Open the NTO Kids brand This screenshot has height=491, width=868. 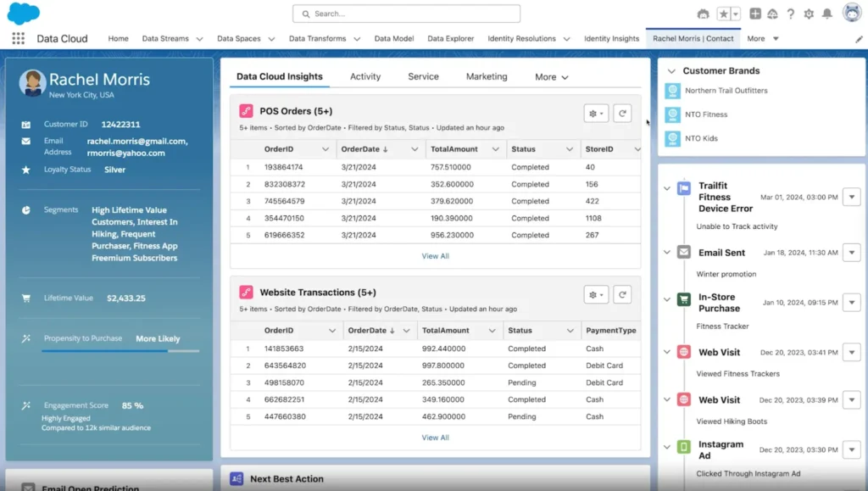pos(701,138)
